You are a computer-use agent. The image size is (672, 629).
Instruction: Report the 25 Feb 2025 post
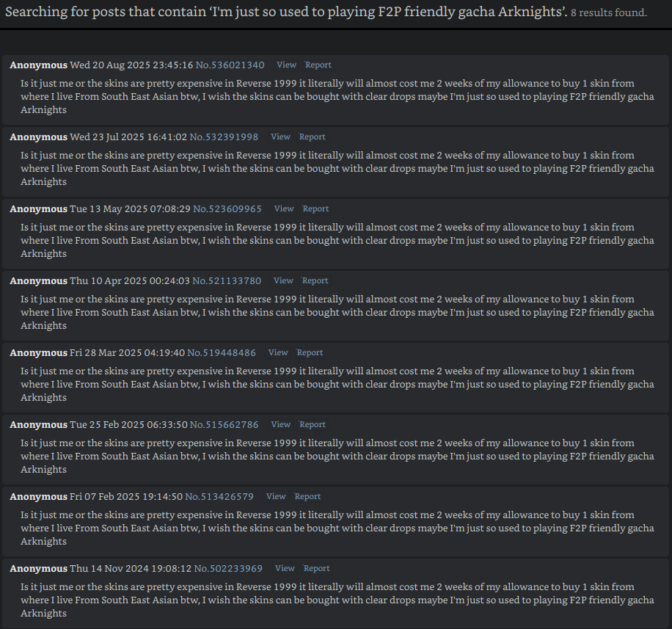(x=312, y=424)
